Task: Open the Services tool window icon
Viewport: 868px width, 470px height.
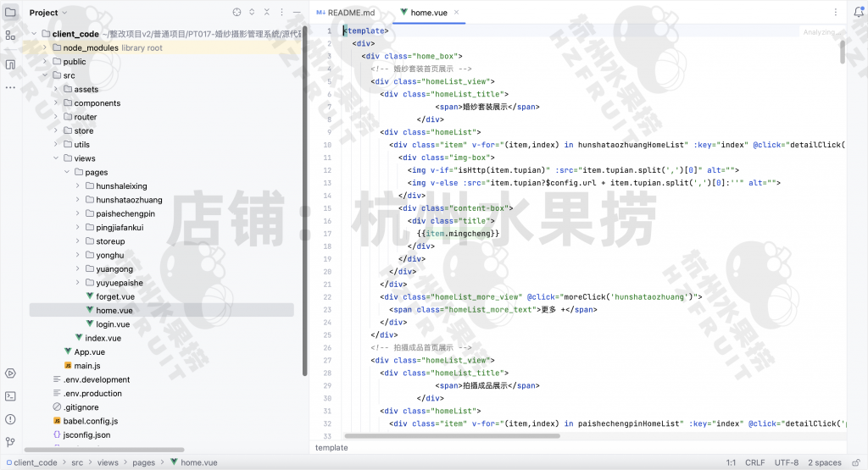Action: (x=10, y=373)
